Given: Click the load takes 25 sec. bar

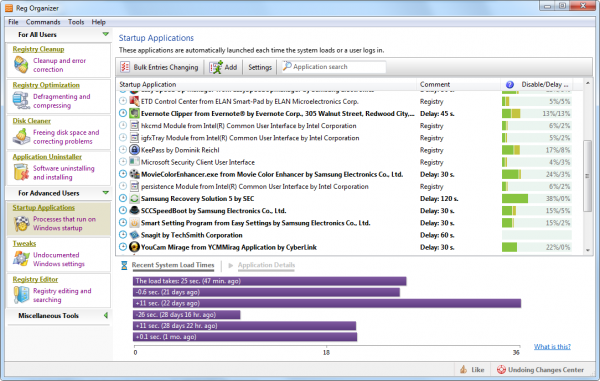Looking at the screenshot, I should [x=269, y=281].
